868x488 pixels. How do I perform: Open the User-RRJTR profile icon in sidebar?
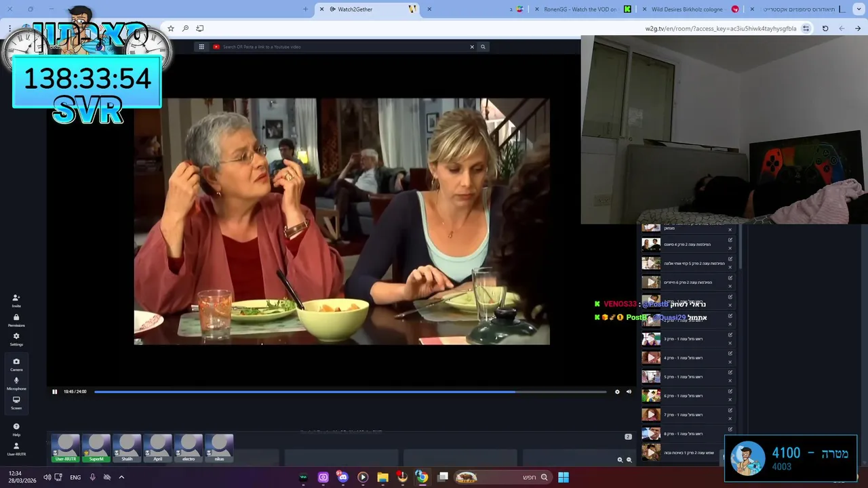(16, 449)
